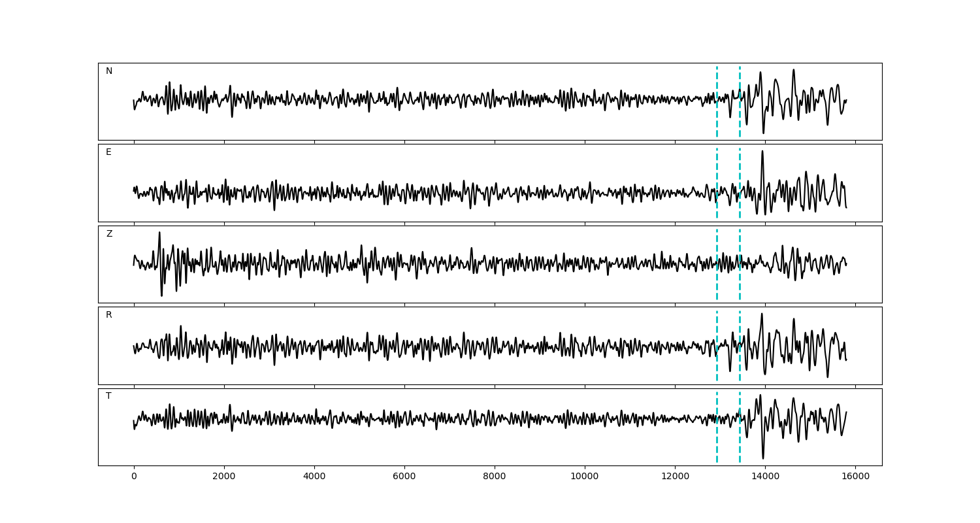This screenshot has width=980, height=523.
Task: Click the x-axis tick label 10000
Action: point(584,477)
